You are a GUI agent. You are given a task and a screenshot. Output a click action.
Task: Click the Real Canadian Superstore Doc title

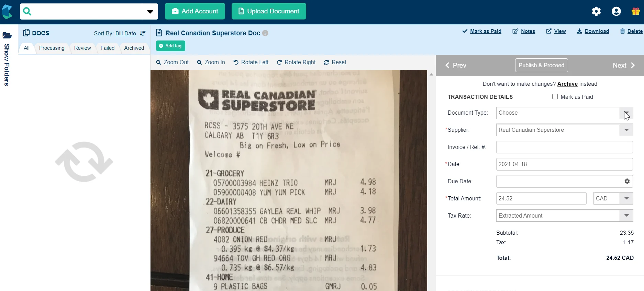213,33
